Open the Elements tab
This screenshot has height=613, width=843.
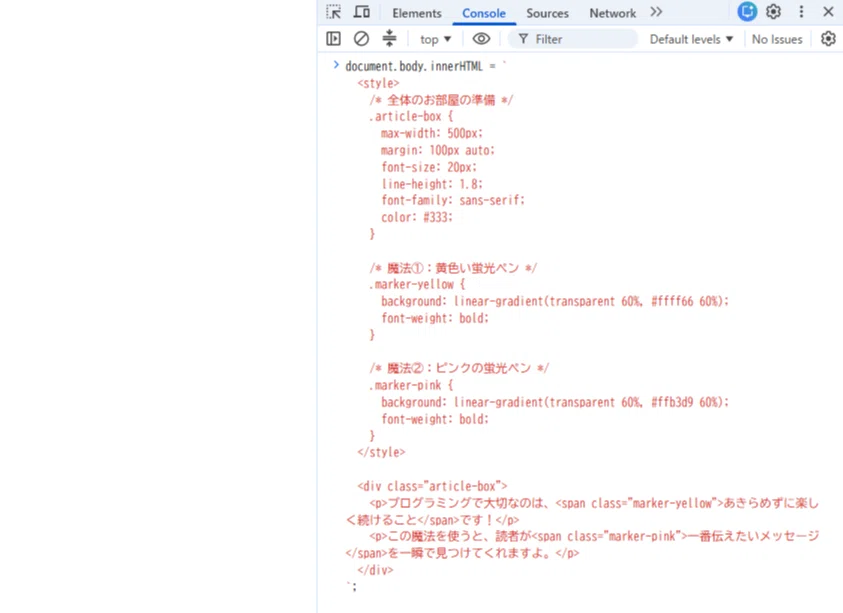coord(417,13)
